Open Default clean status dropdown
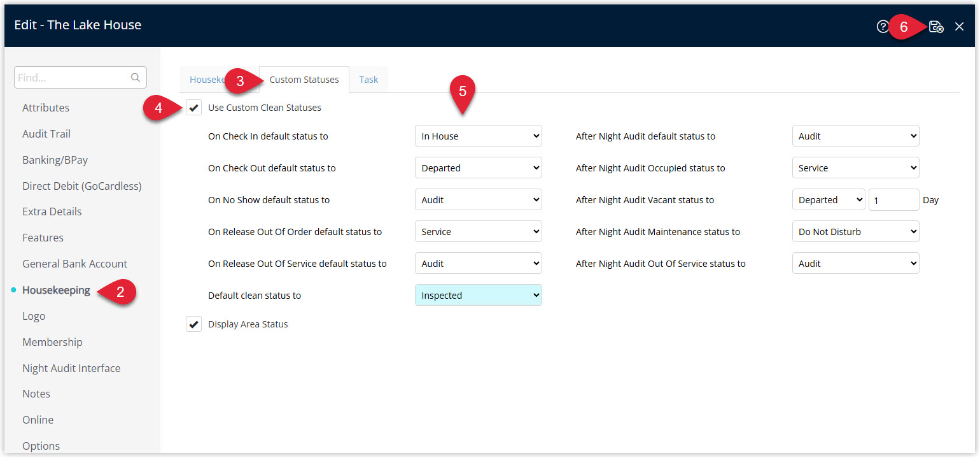This screenshot has height=458, width=980. (x=479, y=296)
